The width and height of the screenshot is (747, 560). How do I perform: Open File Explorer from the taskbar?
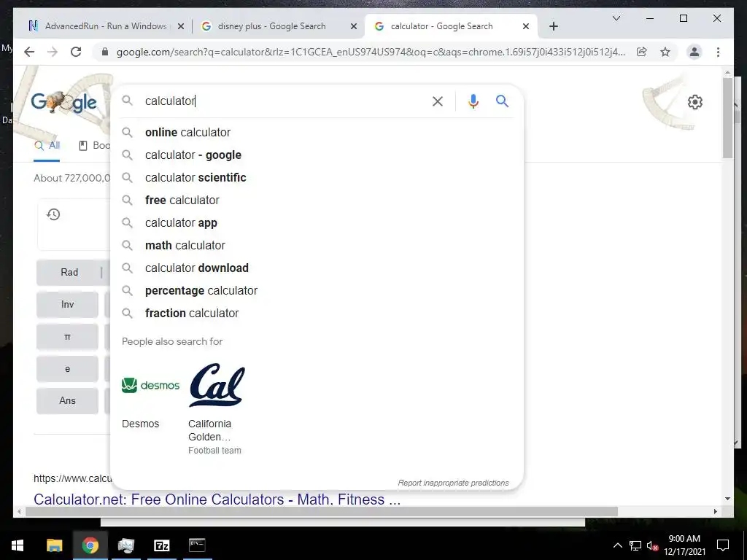click(54, 545)
